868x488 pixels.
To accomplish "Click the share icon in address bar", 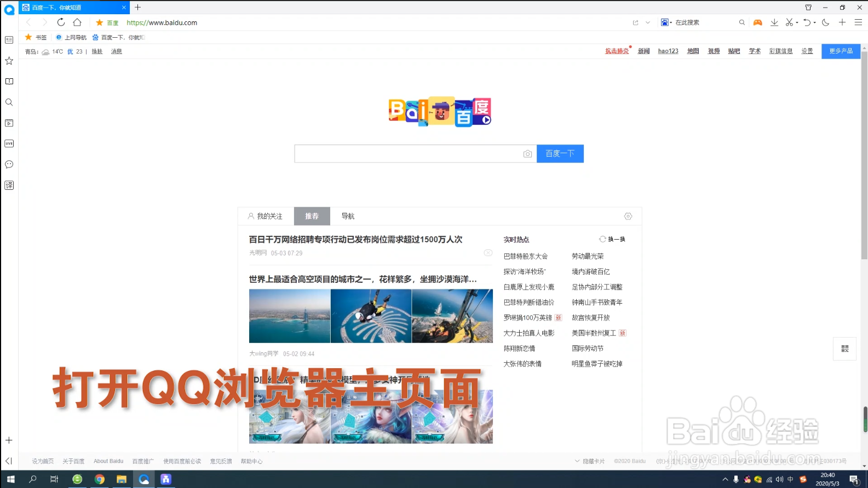I will 635,22.
